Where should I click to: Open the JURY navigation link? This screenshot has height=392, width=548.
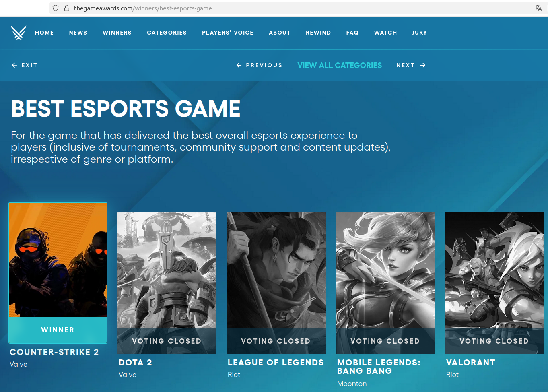click(x=420, y=33)
